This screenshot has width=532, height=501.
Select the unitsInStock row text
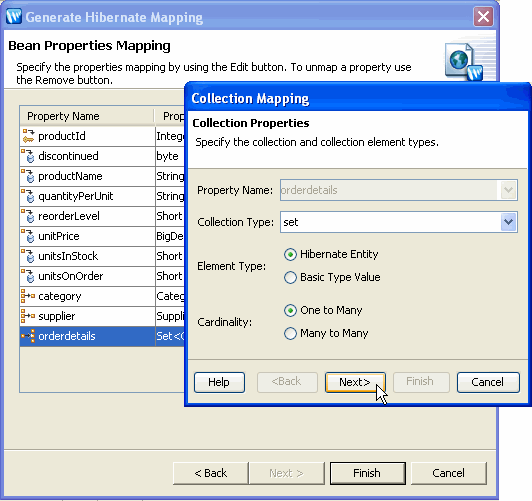68,256
